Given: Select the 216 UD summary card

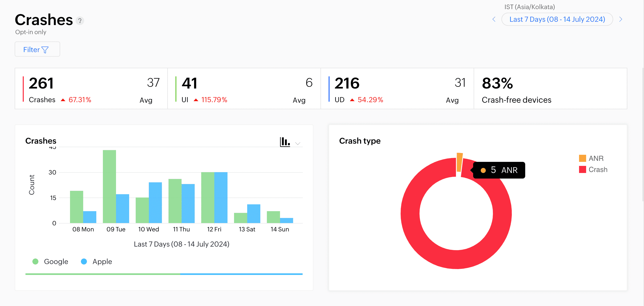Looking at the screenshot, I should 397,89.
